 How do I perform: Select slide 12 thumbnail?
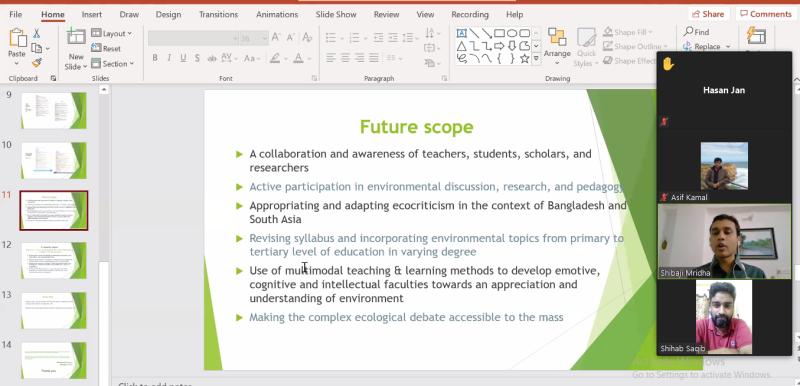(x=54, y=261)
